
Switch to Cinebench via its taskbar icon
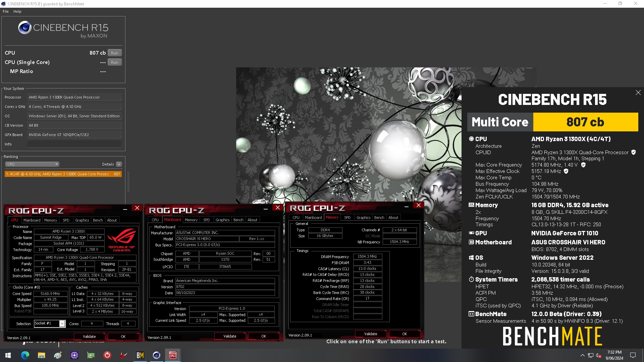(156, 355)
